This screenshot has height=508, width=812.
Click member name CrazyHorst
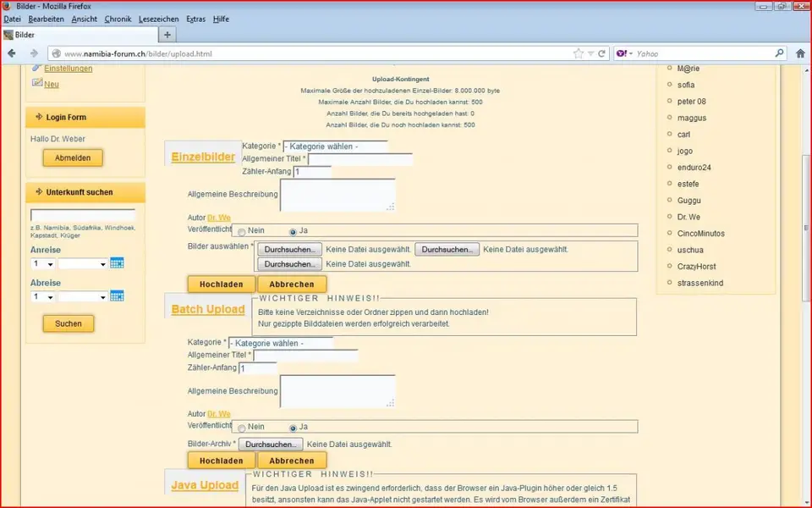tap(696, 267)
